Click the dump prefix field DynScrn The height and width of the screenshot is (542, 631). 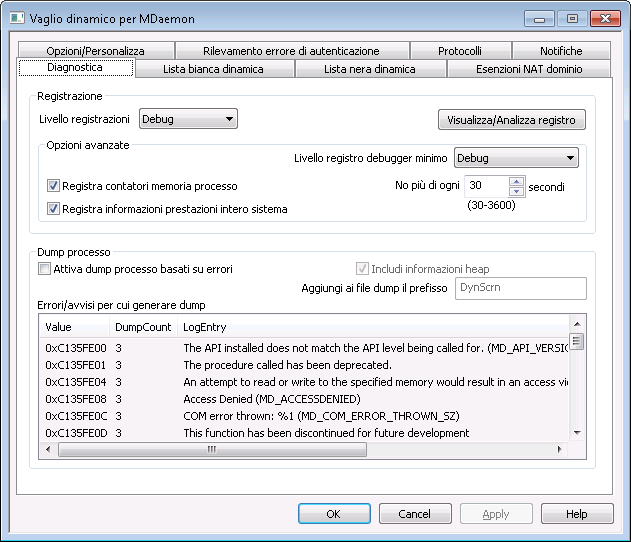tap(521, 288)
